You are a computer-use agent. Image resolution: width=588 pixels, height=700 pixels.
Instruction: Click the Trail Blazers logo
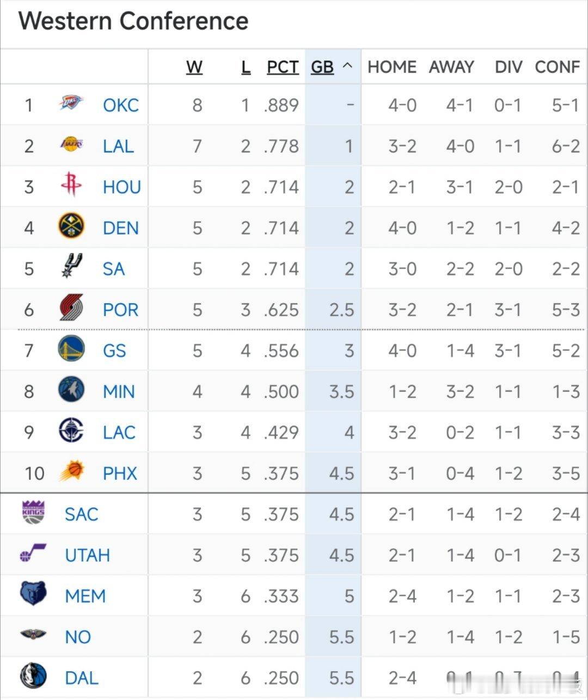[x=71, y=308]
